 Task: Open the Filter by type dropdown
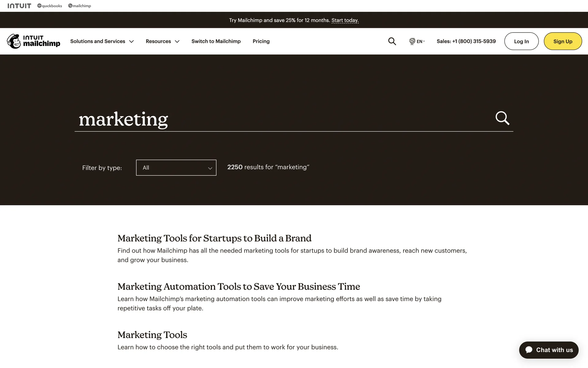[176, 168]
